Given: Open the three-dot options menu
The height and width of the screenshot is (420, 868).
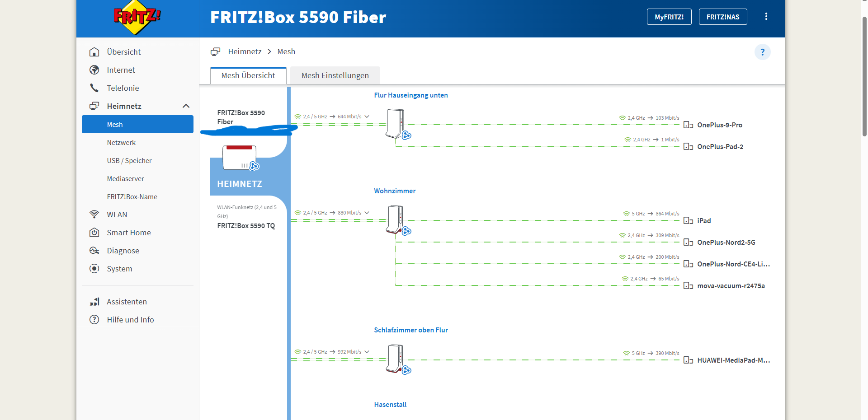Looking at the screenshot, I should pos(766,17).
